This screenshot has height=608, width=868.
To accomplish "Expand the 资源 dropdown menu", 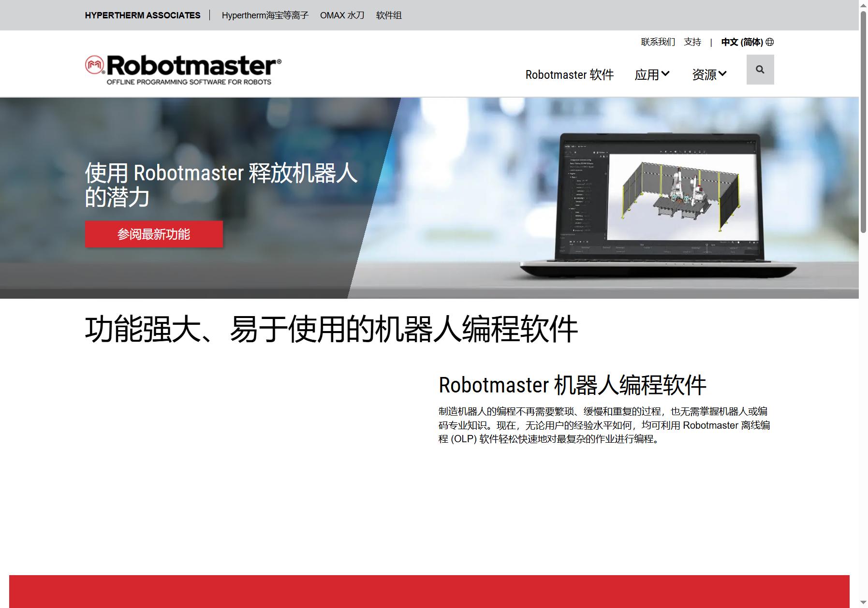I will pos(709,74).
